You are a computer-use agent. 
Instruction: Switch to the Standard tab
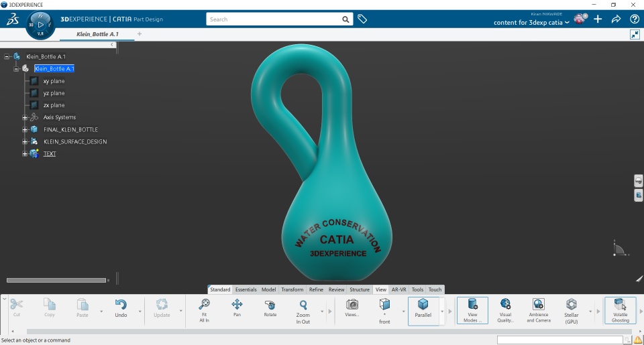(x=220, y=289)
